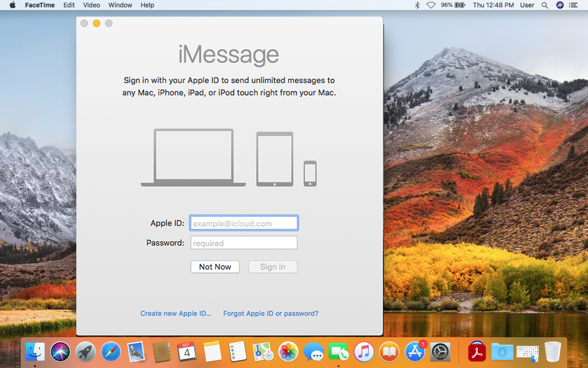Viewport: 588px width, 368px height.
Task: Open Contacts book icon in dock
Action: [162, 352]
